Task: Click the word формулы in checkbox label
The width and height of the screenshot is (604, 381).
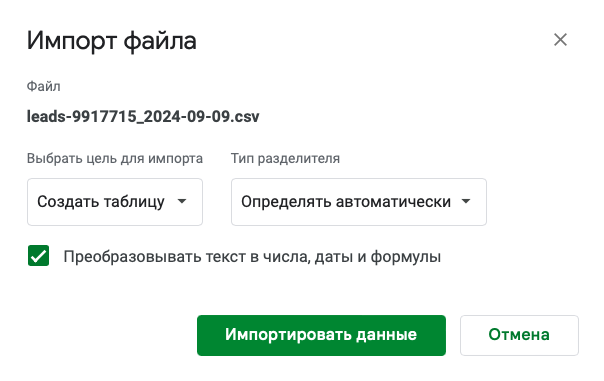Action: coord(405,257)
